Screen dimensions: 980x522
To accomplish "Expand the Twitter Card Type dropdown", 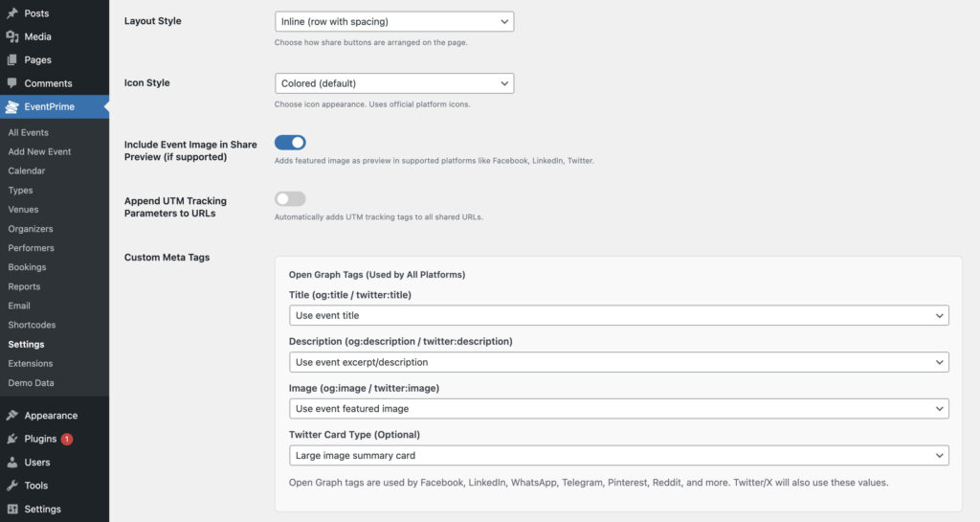I will coord(618,456).
